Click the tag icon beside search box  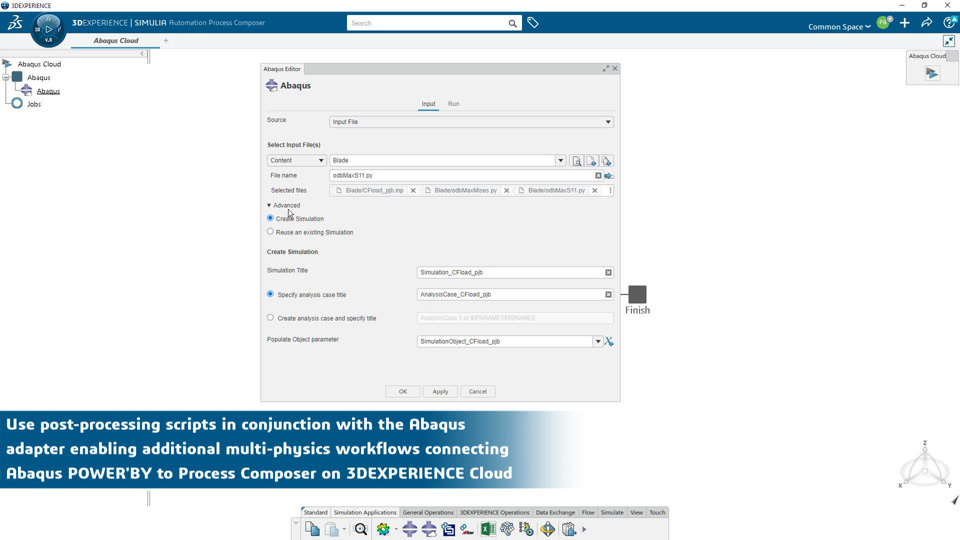tap(533, 23)
